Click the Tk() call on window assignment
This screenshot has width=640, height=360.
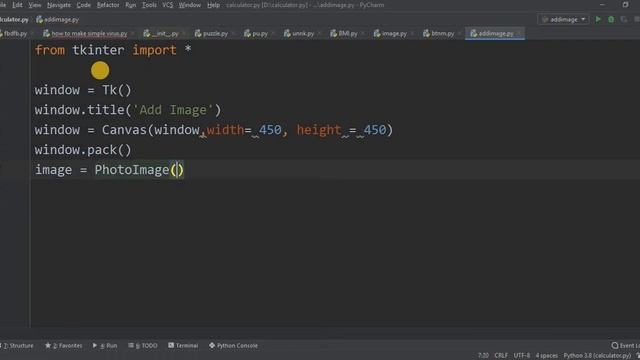click(117, 90)
